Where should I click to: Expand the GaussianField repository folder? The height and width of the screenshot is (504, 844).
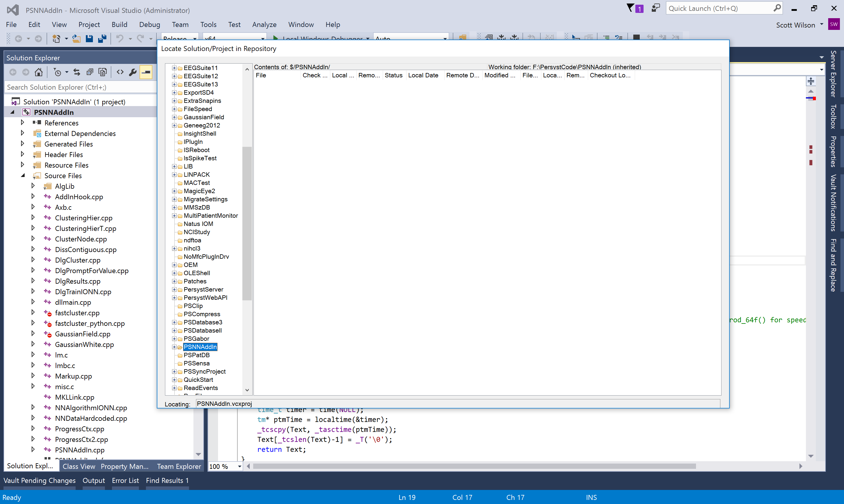(174, 117)
